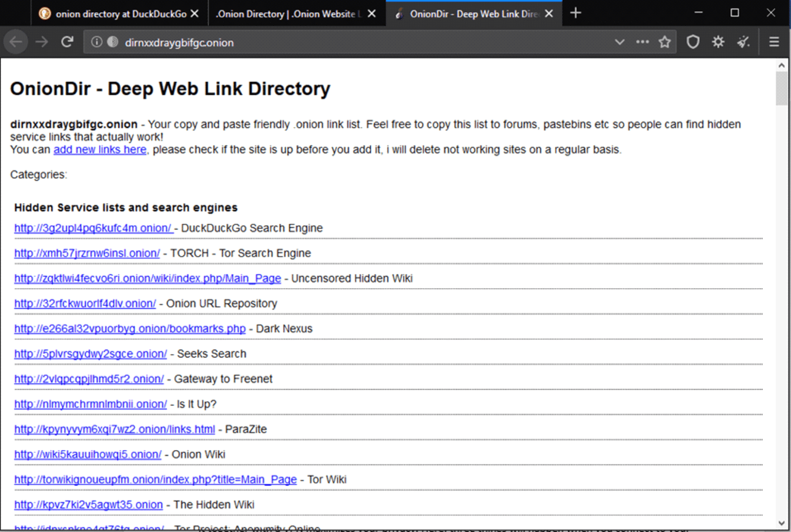Click the OnionDir - Deep Web Link Directory heading
The height and width of the screenshot is (532, 791).
click(x=170, y=88)
